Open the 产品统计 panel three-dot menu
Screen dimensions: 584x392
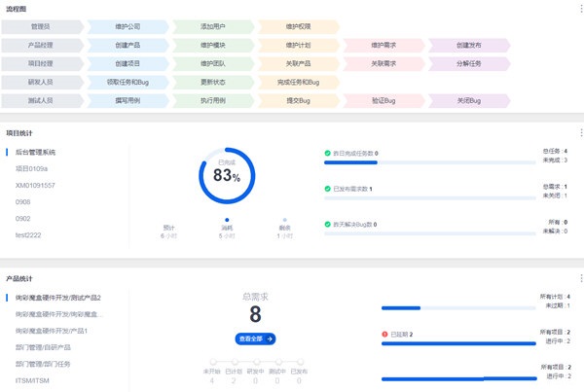click(581, 278)
